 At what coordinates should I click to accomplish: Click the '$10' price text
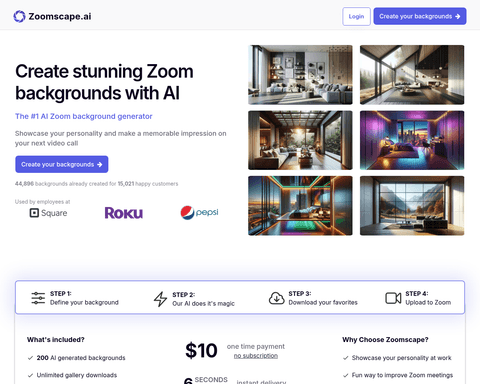click(201, 351)
